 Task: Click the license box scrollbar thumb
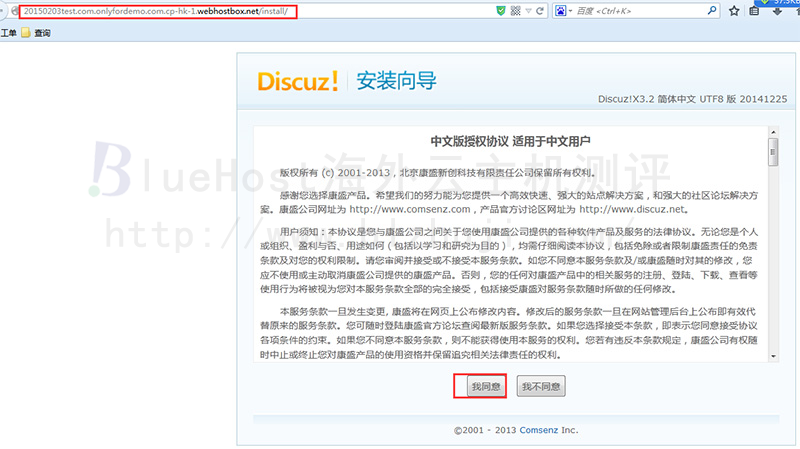pos(773,152)
